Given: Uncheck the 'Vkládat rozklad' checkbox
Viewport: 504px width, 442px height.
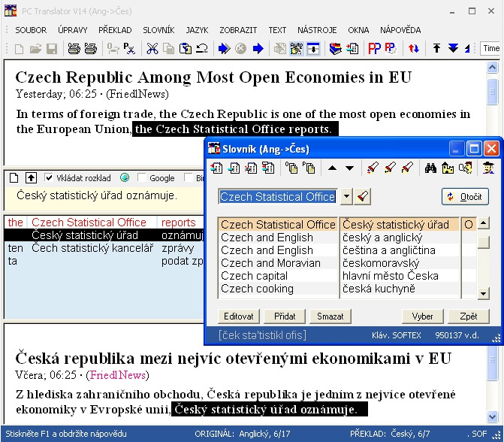Looking at the screenshot, I should pos(49,178).
